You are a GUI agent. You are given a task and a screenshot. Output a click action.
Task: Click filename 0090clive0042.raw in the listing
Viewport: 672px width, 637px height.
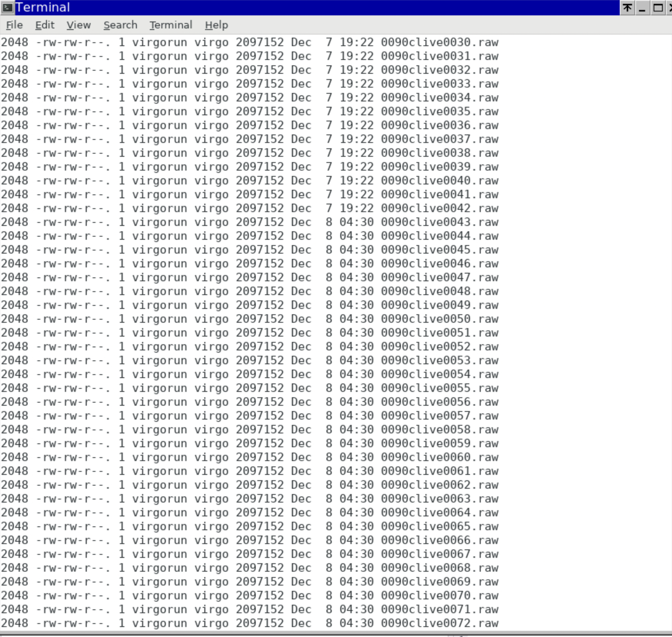pyautogui.click(x=439, y=208)
